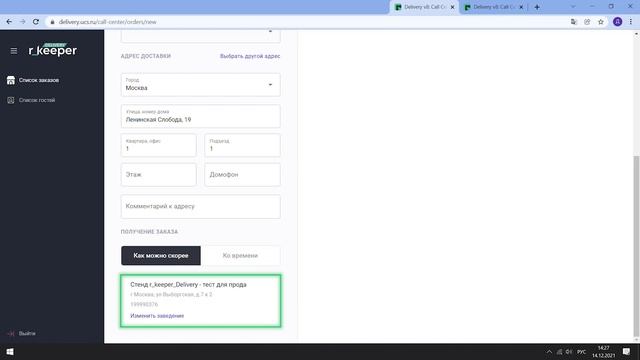
Task: Click the Выйти logout icon
Action: [x=11, y=333]
